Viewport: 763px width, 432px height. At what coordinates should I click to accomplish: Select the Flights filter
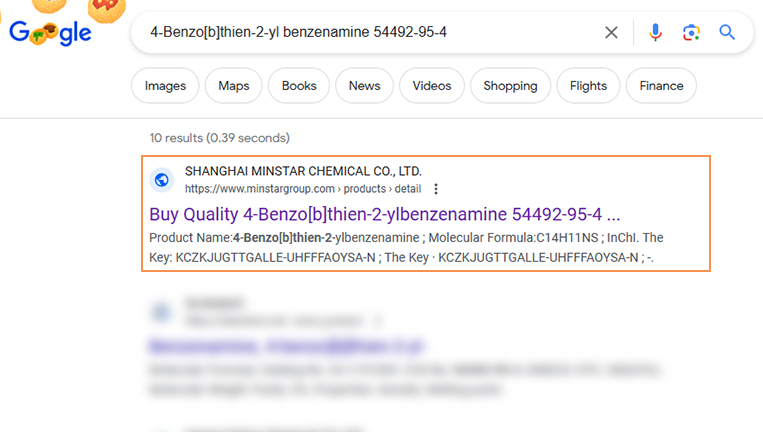588,86
